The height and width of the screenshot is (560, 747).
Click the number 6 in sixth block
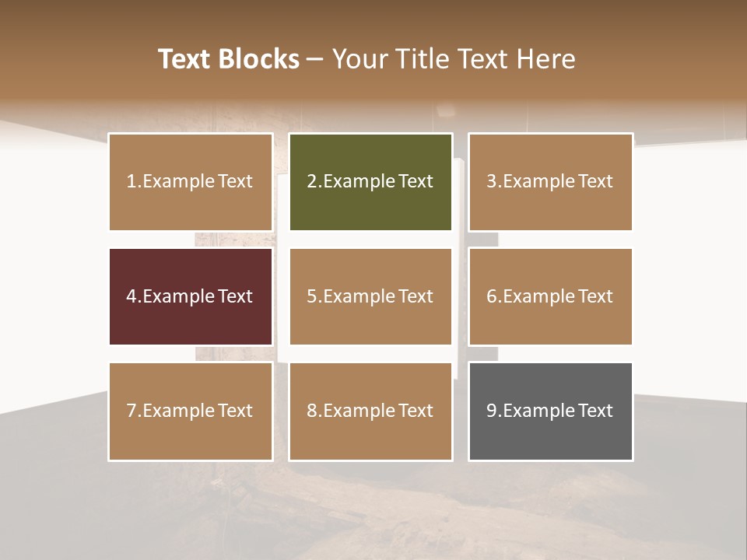(492, 296)
